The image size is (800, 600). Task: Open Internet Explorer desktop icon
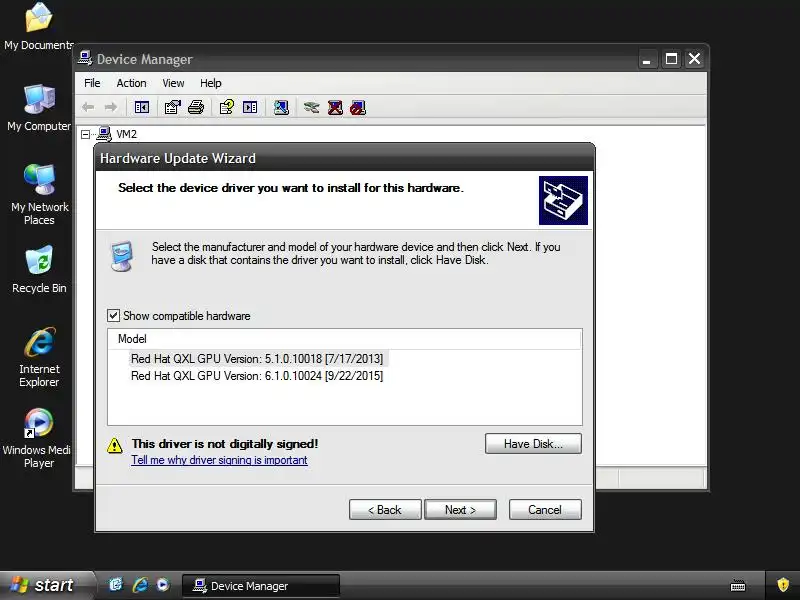click(x=39, y=357)
